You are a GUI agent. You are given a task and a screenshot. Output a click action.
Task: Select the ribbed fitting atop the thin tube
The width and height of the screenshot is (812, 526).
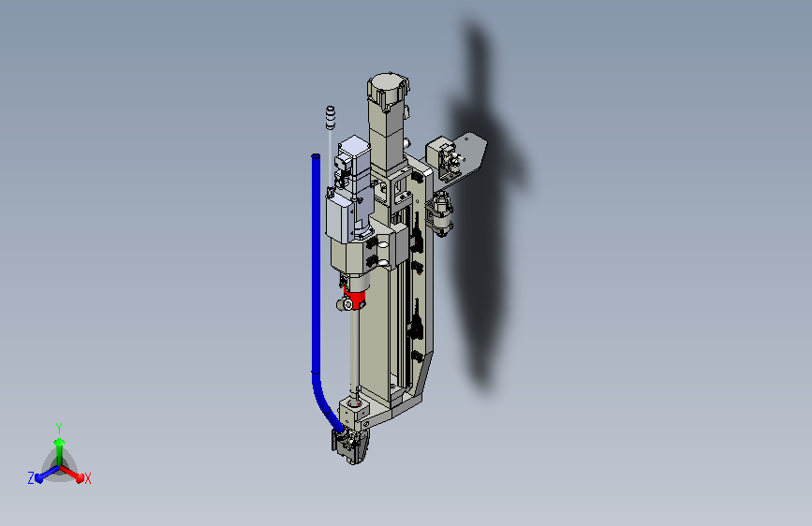coord(330,117)
